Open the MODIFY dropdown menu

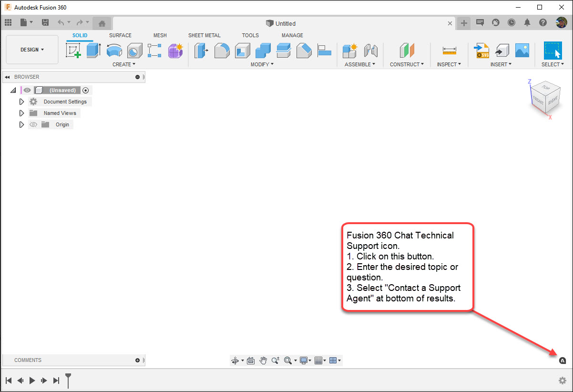click(262, 64)
